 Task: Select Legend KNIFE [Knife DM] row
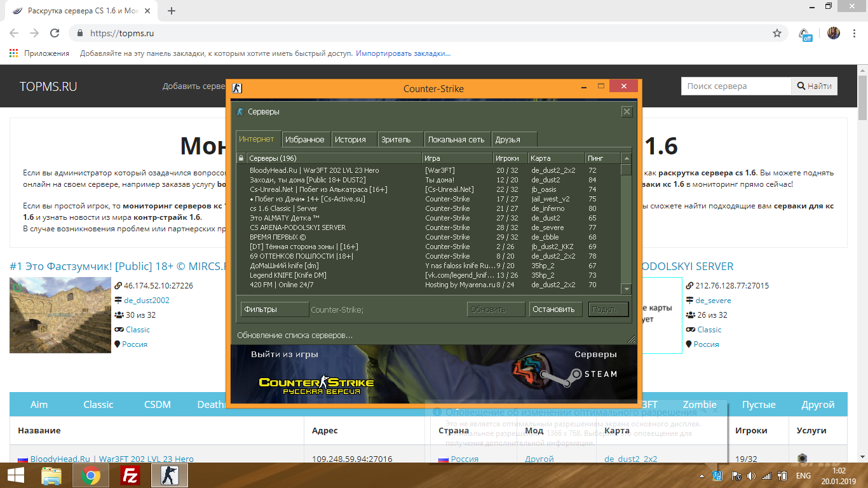point(428,275)
